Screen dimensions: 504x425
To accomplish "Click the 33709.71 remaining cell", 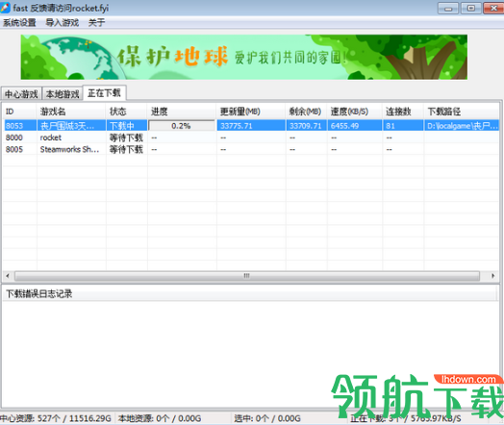I will click(x=306, y=126).
